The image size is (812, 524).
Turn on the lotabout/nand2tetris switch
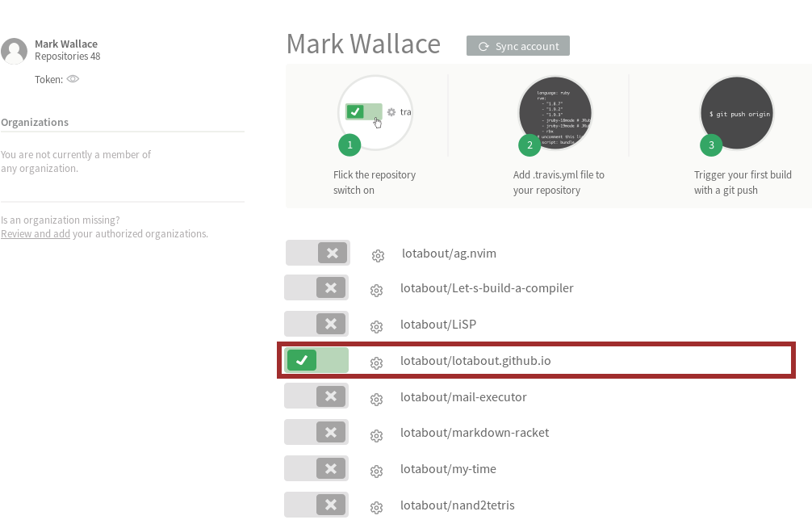click(x=316, y=505)
